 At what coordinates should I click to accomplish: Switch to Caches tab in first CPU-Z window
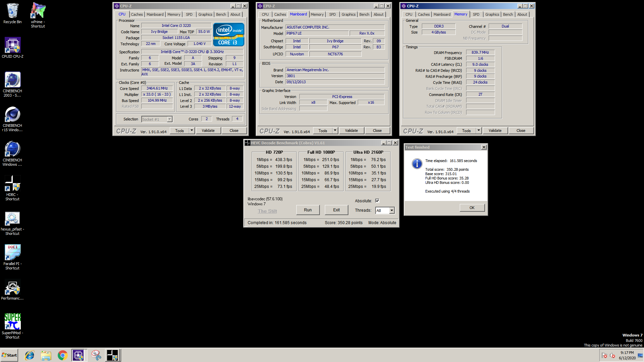click(137, 14)
